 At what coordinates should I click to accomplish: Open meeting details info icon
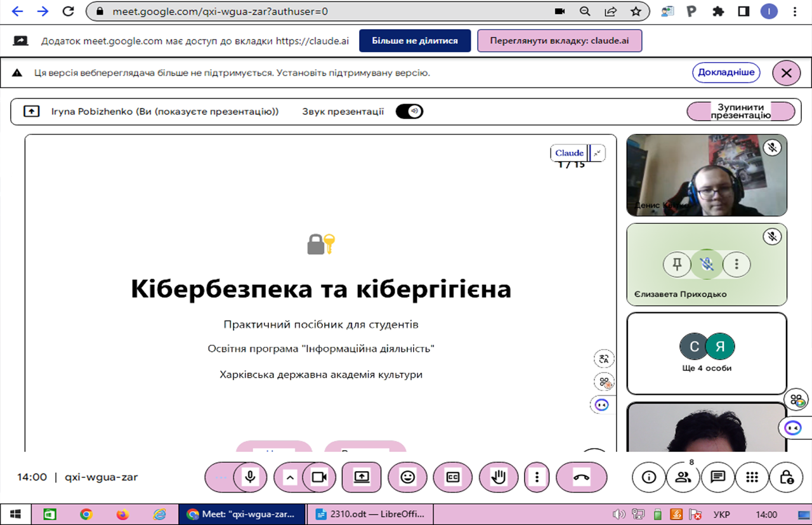point(649,477)
